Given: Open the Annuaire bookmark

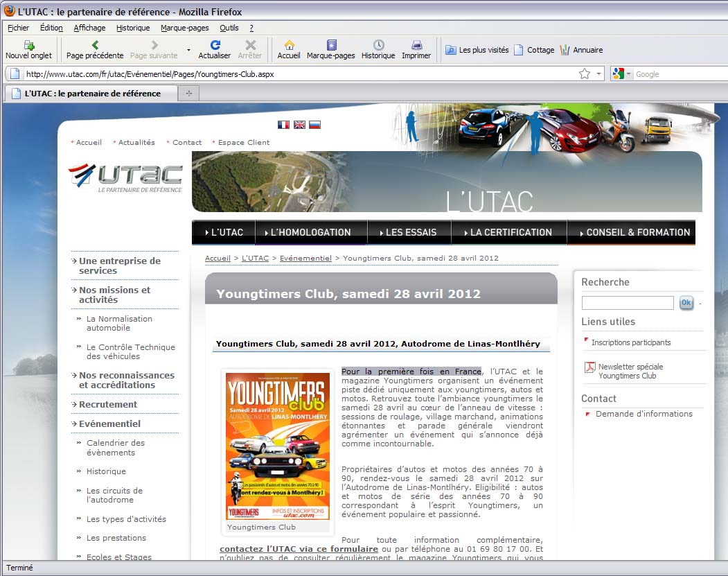Looking at the screenshot, I should click(x=581, y=50).
